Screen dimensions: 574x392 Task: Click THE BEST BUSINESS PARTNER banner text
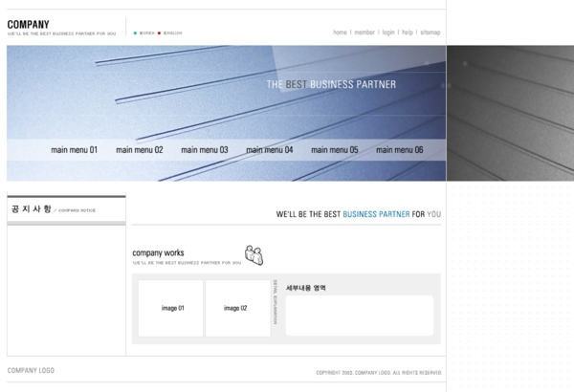tap(331, 84)
